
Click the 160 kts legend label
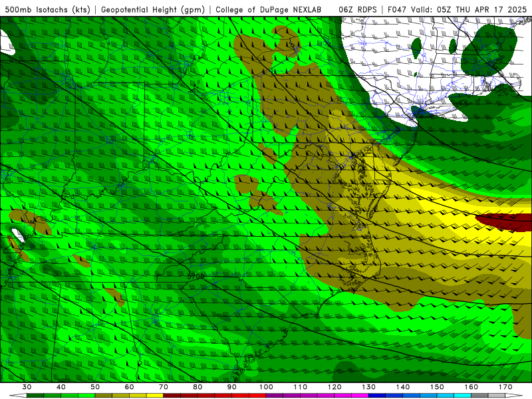click(471, 387)
